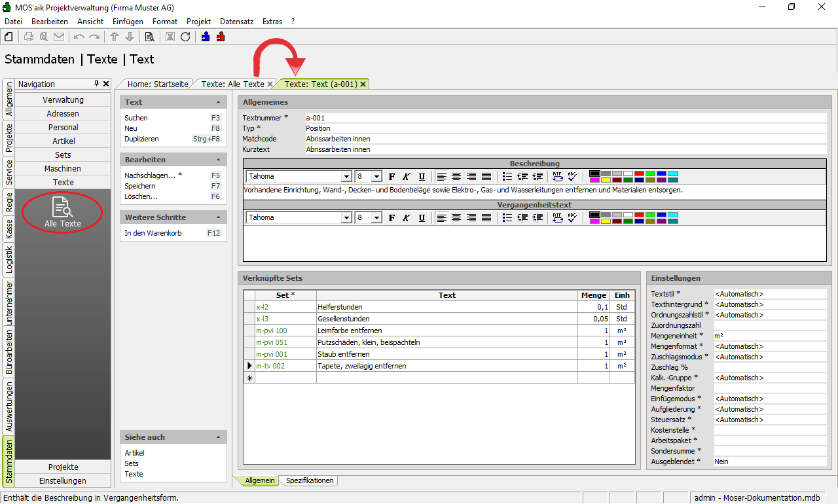Click the spell check icon in the Vergangenheitstext toolbar
Viewport: 838px width, 504px height.
(572, 217)
